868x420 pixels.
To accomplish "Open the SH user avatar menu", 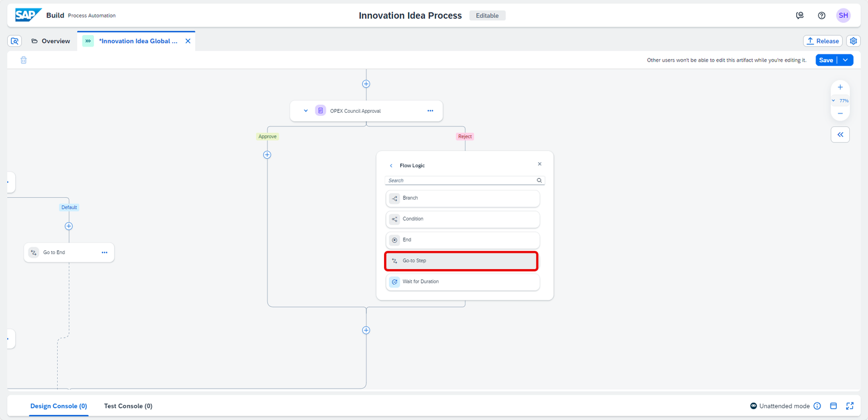I will pos(843,16).
